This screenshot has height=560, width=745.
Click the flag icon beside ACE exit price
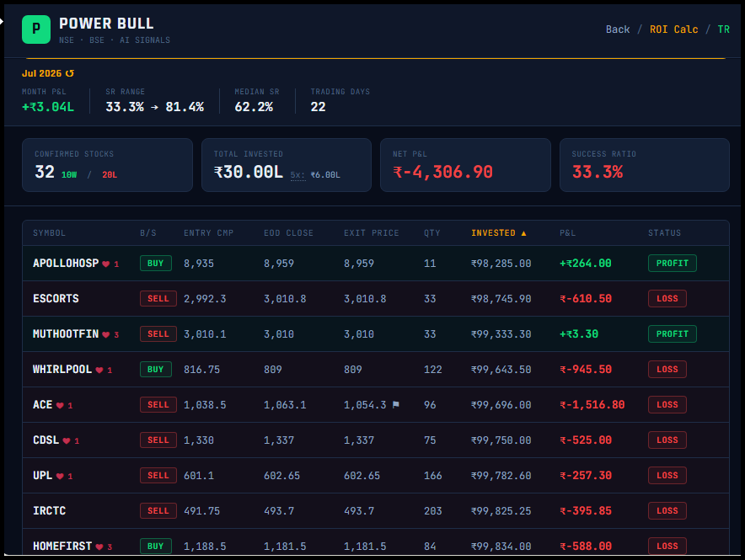click(396, 405)
